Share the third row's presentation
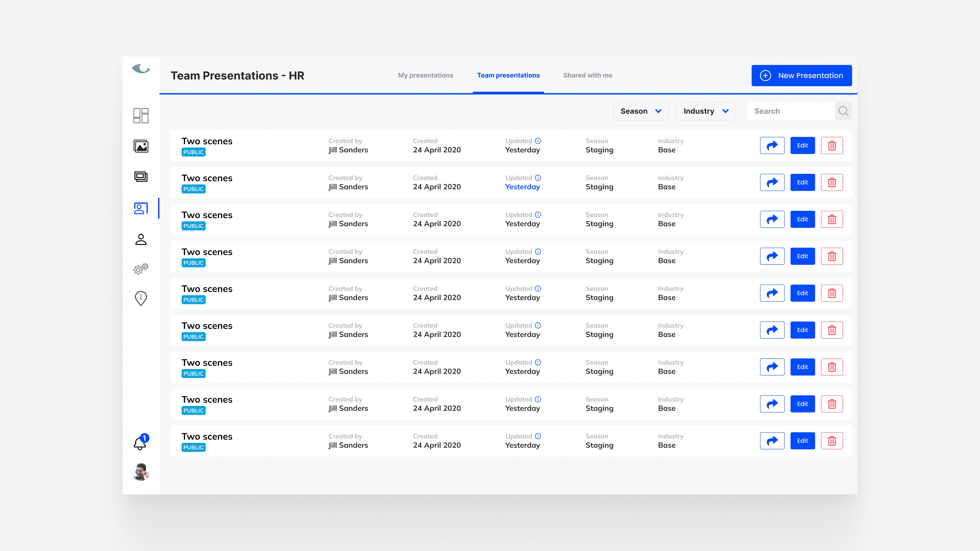Viewport: 980px width, 551px height. coord(772,219)
